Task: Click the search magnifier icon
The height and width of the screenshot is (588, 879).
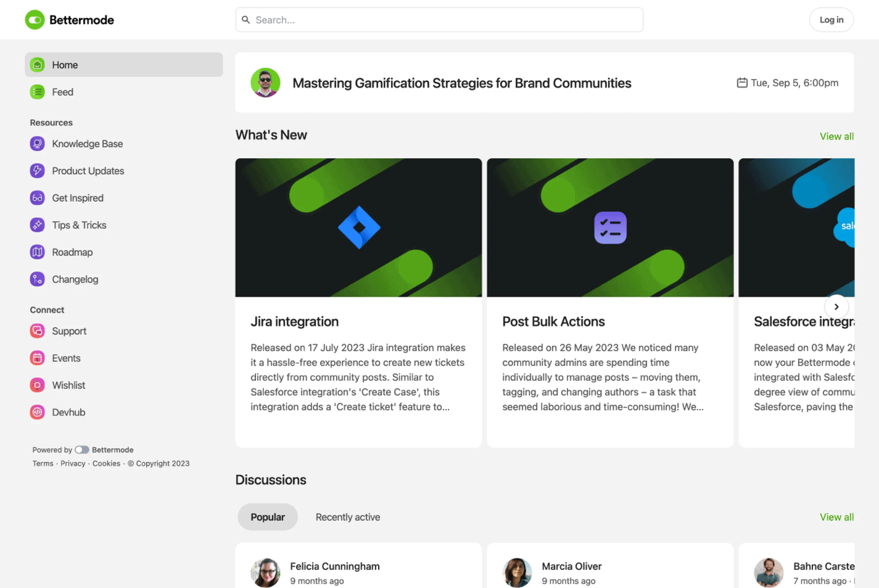Action: 246,20
